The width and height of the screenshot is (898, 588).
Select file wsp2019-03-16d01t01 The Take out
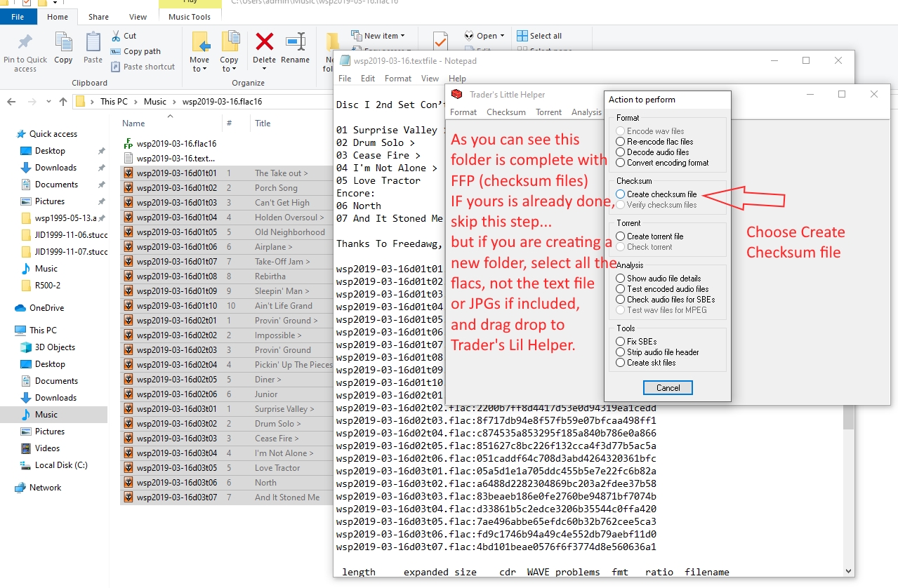point(226,173)
